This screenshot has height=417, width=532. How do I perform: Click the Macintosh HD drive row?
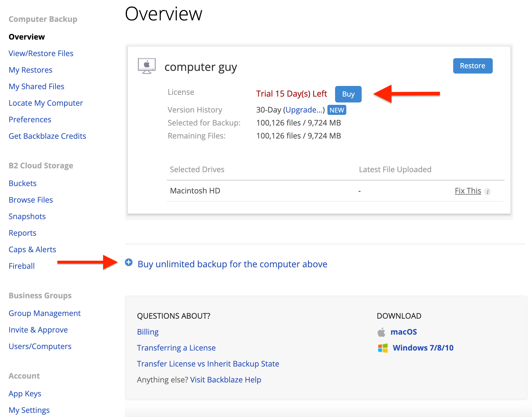pos(335,191)
